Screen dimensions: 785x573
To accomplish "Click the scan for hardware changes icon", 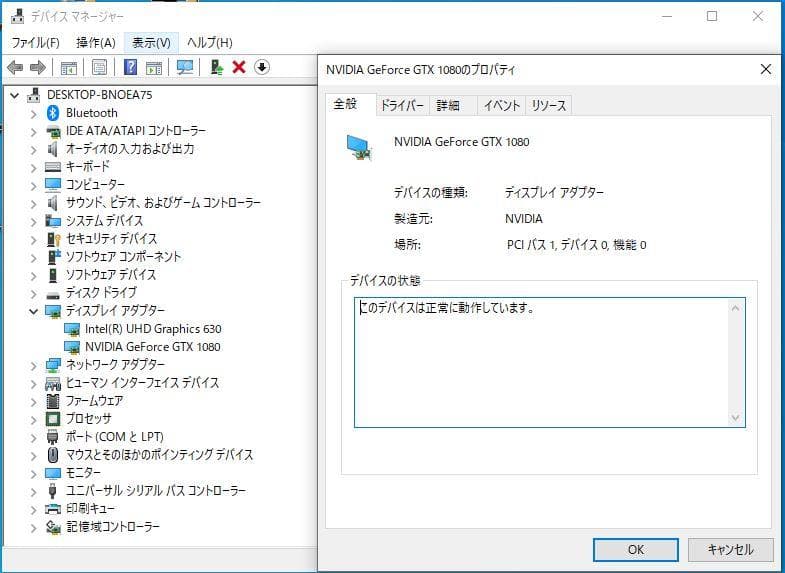I will point(185,67).
